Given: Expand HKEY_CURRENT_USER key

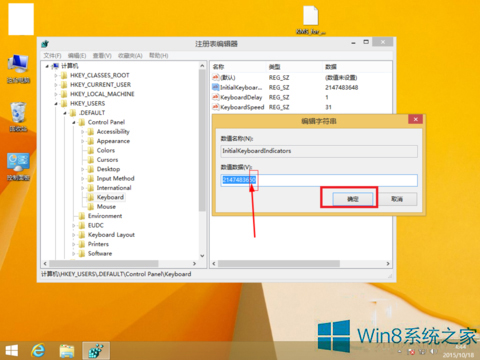Looking at the screenshot, I should [x=56, y=85].
